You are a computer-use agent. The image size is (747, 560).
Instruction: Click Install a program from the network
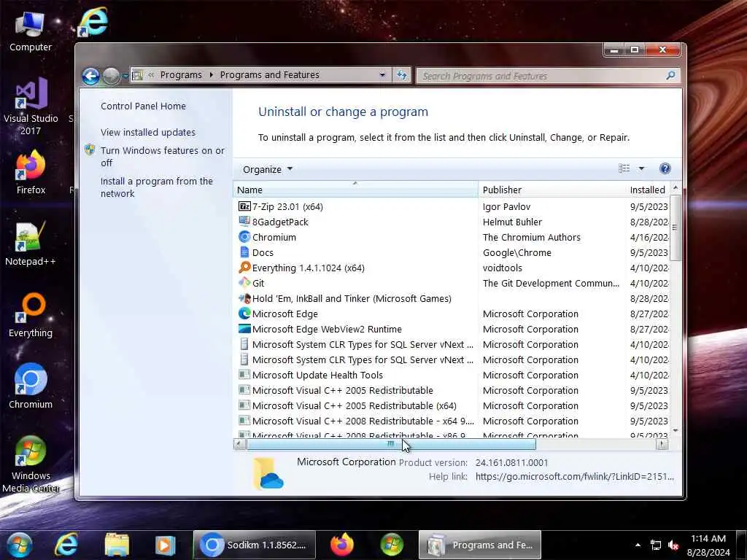coord(157,187)
